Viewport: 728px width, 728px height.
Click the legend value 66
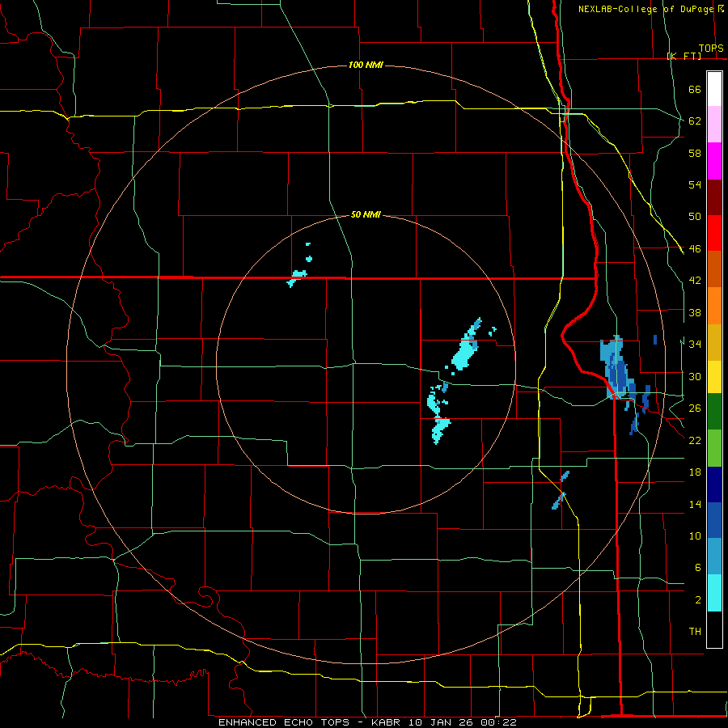[x=695, y=89]
